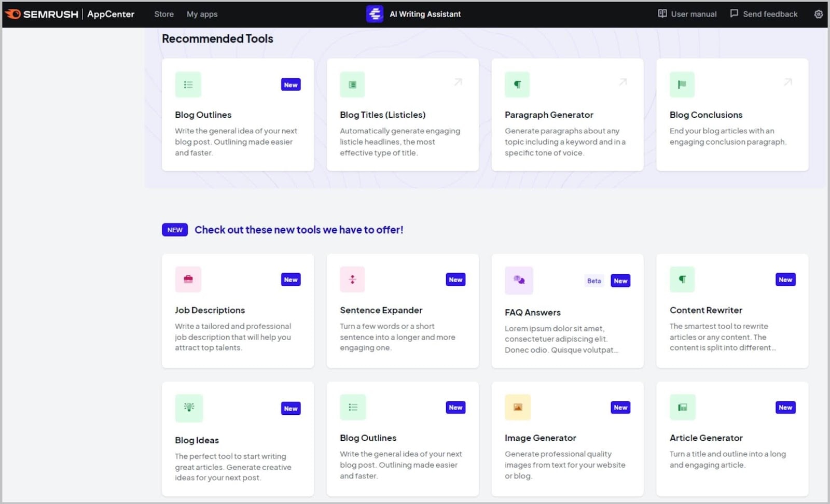Click the Blog Conclusions flag icon
The width and height of the screenshot is (830, 504).
(x=682, y=84)
